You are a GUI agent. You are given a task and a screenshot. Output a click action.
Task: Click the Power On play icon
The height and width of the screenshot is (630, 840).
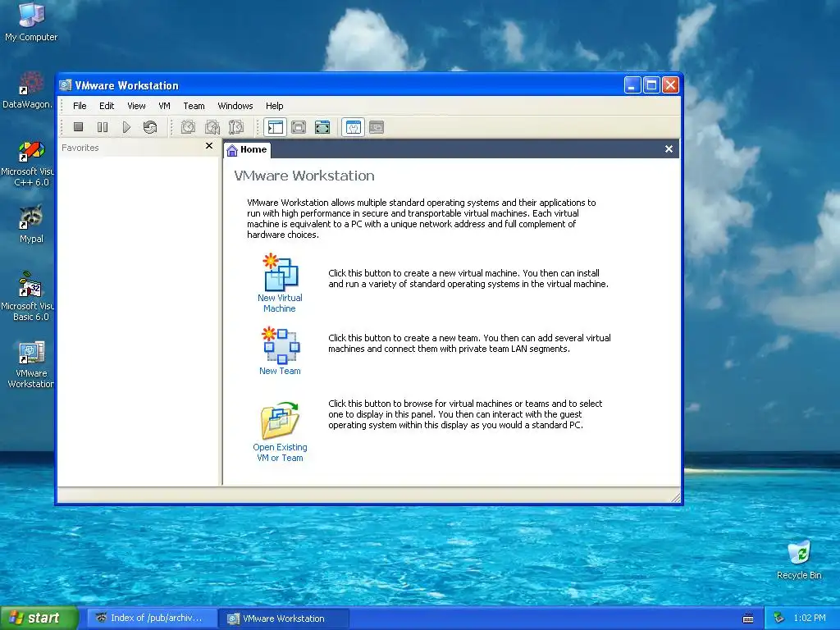pyautogui.click(x=126, y=127)
